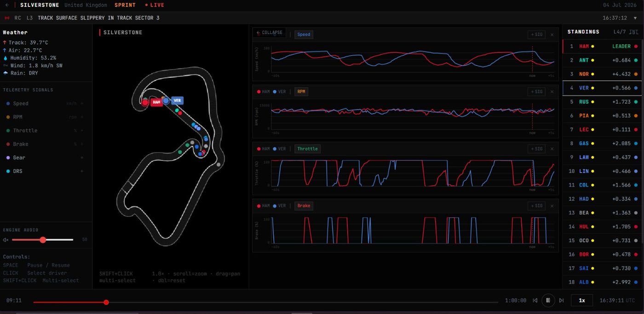Click HAM's yellow tyre dot in standings
Screen dimensions: 644x314
click(592, 47)
